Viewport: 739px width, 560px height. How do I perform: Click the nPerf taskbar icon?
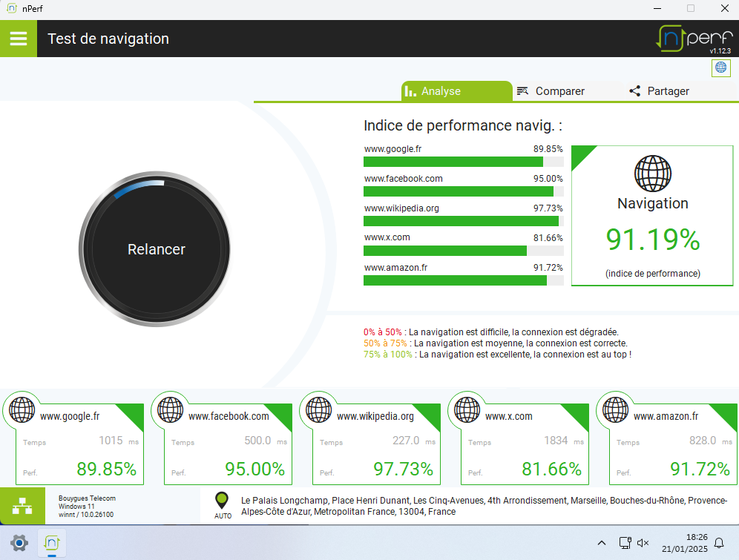coord(52,543)
